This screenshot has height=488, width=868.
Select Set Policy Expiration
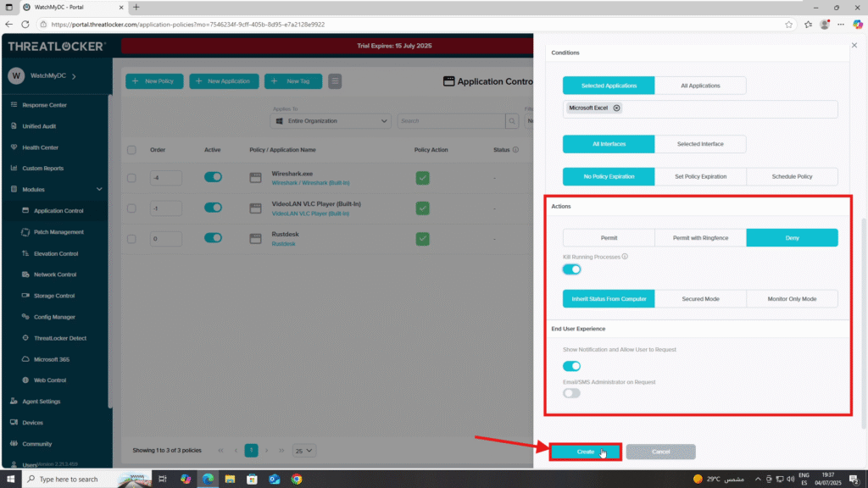click(x=700, y=176)
